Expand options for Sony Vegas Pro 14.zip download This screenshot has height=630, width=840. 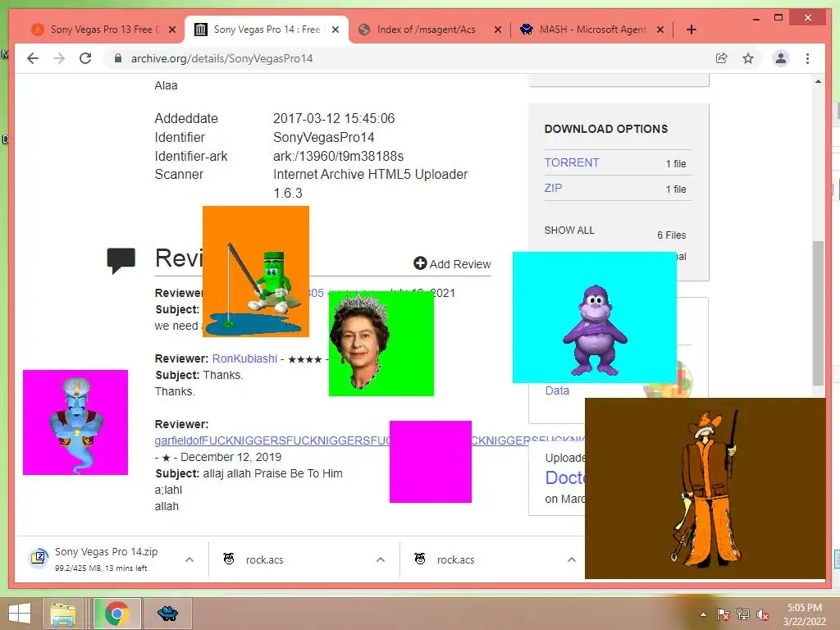click(x=189, y=559)
